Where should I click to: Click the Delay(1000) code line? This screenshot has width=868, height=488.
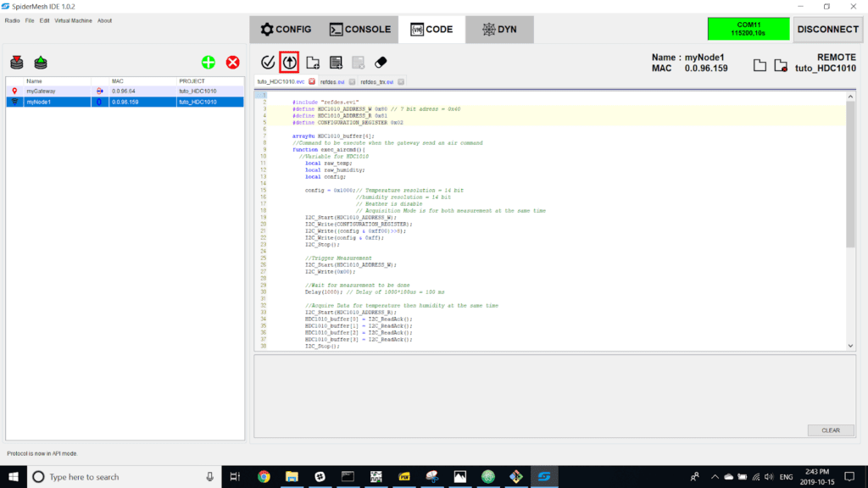374,291
